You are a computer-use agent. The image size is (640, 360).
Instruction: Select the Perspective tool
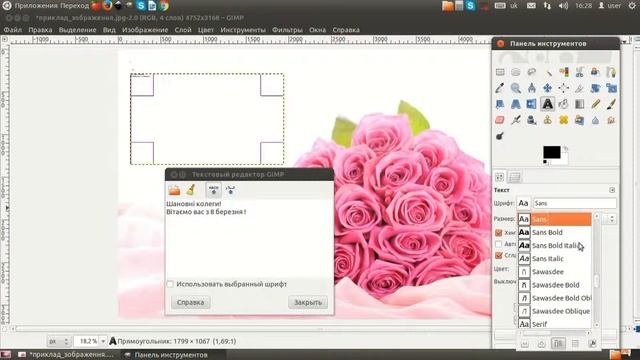[516, 104]
